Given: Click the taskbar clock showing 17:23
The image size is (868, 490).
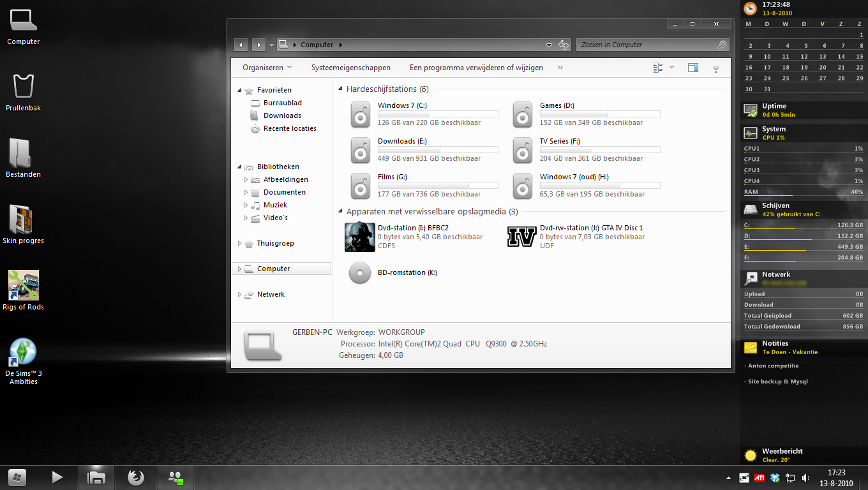Looking at the screenshot, I should 836,478.
